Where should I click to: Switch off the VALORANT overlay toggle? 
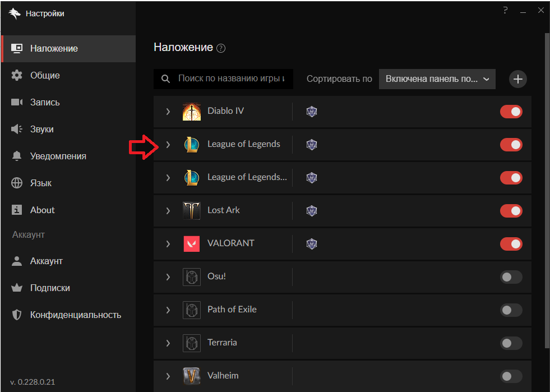[x=511, y=244]
